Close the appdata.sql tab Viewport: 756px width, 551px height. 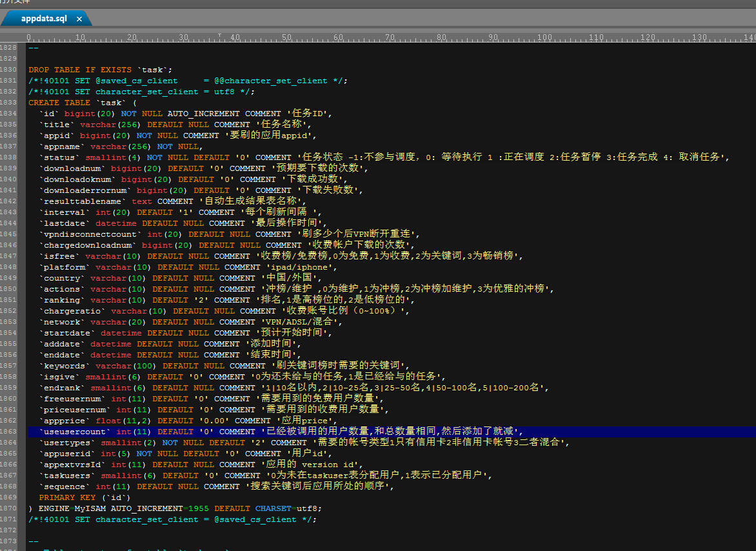tap(79, 19)
